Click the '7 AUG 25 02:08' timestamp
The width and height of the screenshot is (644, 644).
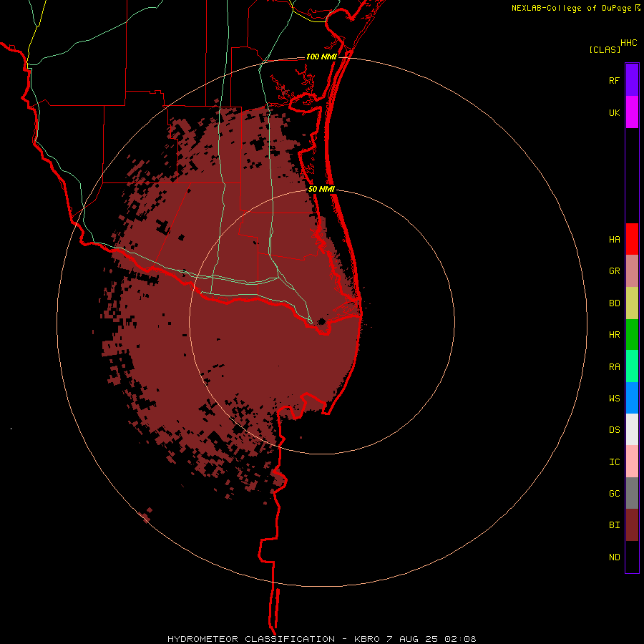click(431, 639)
